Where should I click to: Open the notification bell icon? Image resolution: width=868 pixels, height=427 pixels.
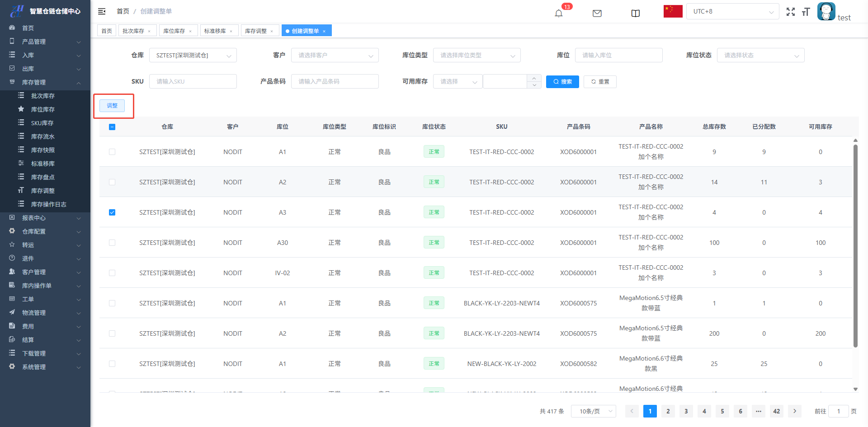point(559,13)
